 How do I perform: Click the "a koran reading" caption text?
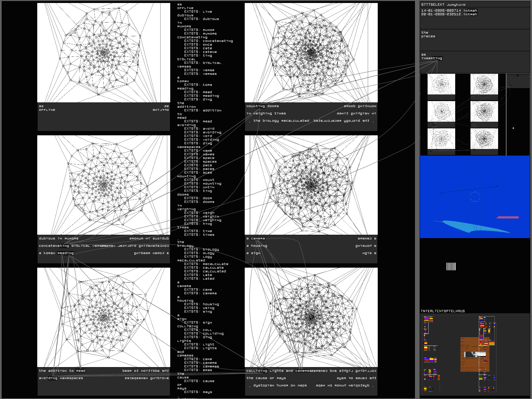click(56, 253)
